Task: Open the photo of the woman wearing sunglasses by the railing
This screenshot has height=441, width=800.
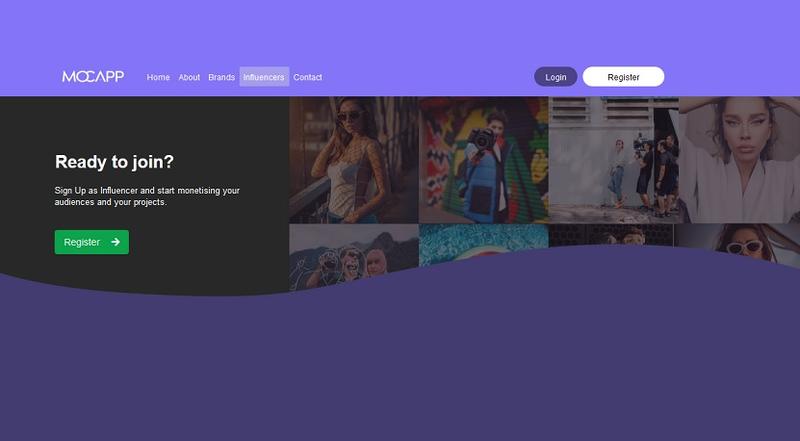Action: pos(353,159)
